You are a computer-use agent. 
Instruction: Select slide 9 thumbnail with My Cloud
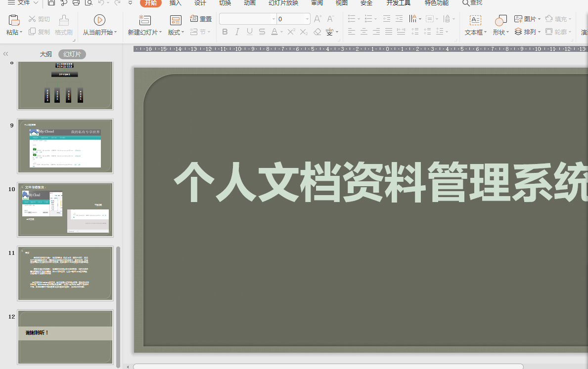(x=65, y=146)
